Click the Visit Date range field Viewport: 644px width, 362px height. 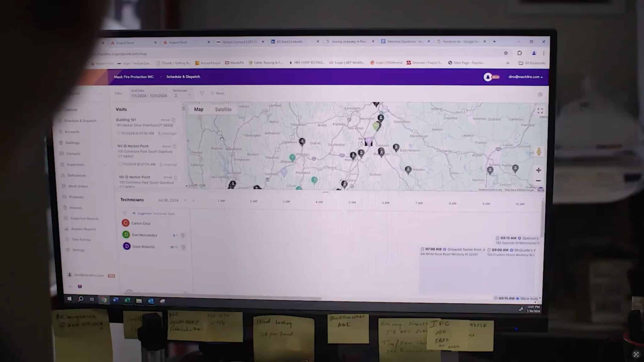(x=149, y=96)
